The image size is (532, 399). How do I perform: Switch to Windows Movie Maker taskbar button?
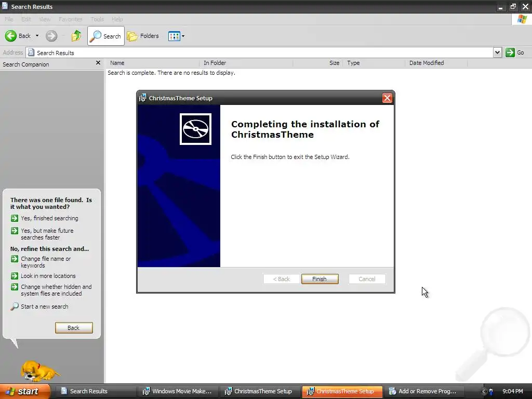(x=178, y=391)
